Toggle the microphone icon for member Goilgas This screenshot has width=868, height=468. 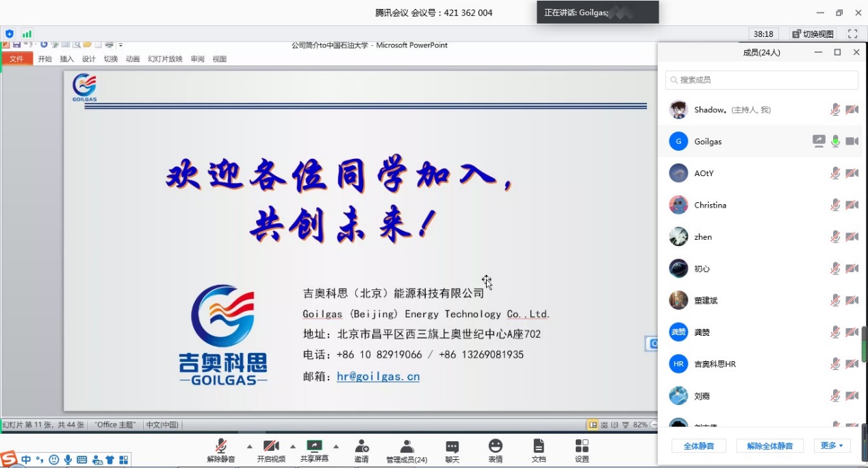[x=835, y=141]
